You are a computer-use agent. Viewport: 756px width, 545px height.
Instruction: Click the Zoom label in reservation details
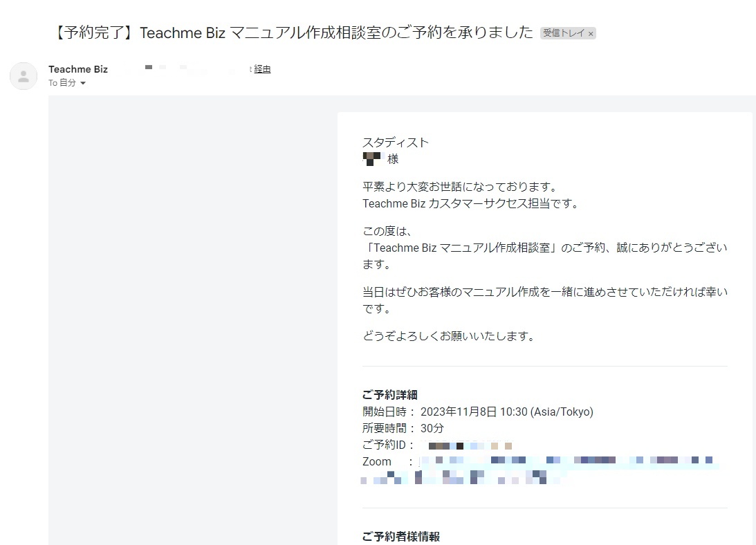(377, 461)
